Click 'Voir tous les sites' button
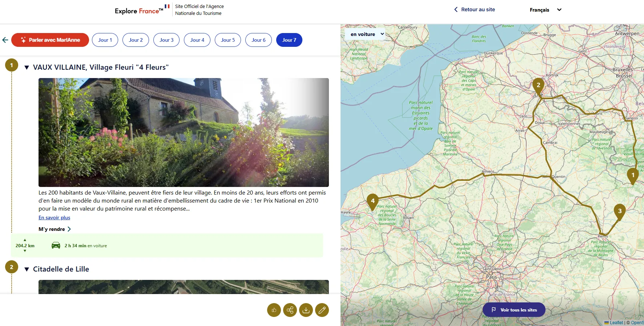This screenshot has width=644, height=326. click(x=514, y=310)
